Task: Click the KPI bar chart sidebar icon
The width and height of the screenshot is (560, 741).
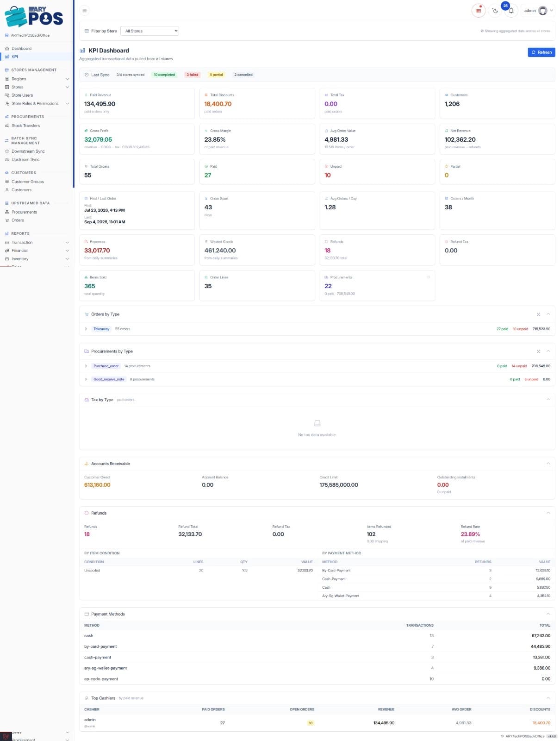Action: coord(7,57)
